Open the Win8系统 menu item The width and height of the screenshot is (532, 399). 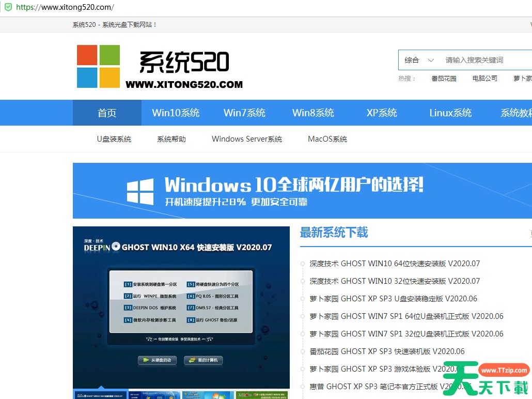pos(313,113)
